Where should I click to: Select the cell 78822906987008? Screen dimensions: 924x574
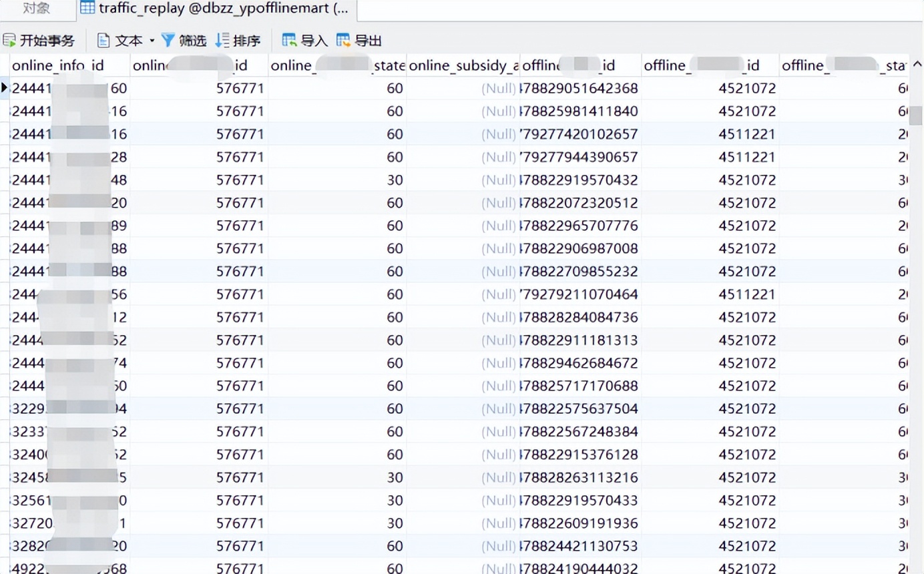[581, 248]
